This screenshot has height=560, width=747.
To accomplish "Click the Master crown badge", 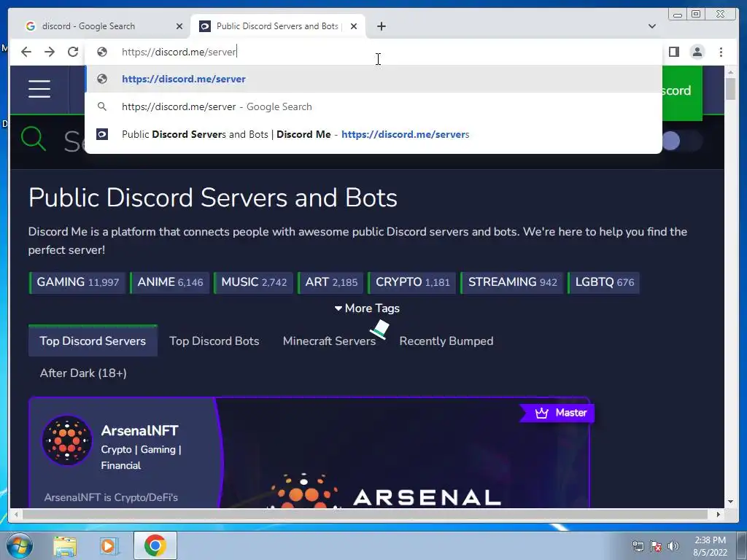I will 557,413.
